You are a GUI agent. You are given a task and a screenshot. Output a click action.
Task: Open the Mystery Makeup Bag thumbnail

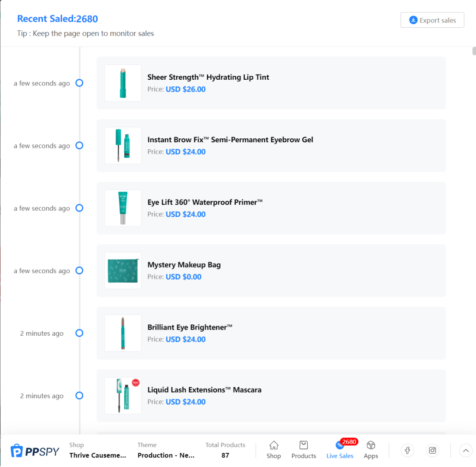(x=123, y=271)
